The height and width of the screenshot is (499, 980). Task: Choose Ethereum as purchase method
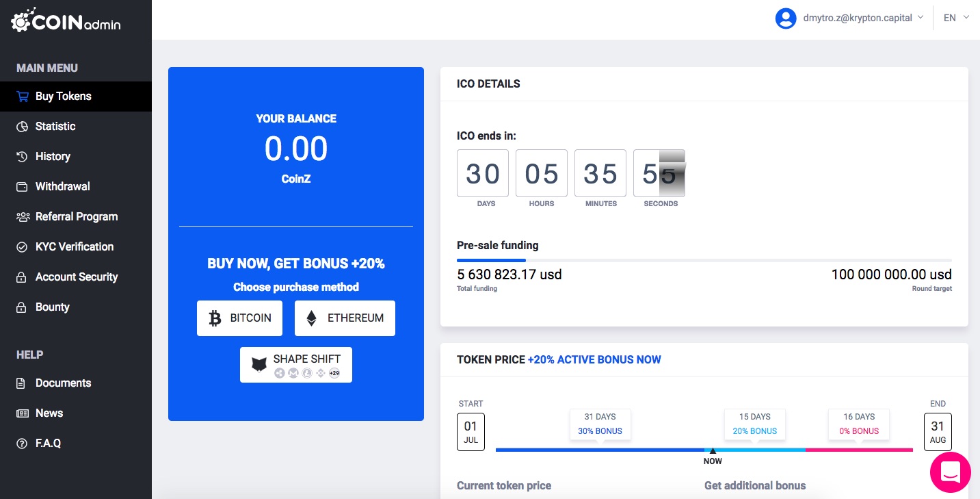pyautogui.click(x=345, y=318)
